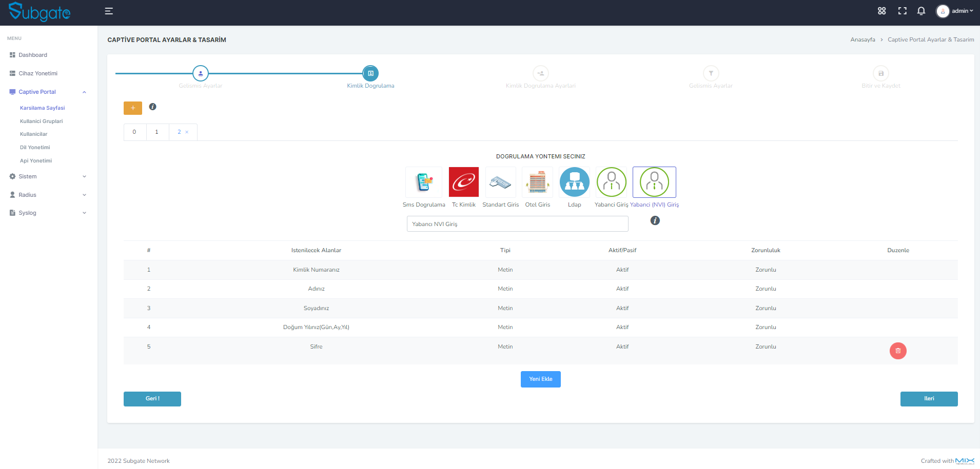Image resolution: width=980 pixels, height=469 pixels.
Task: Select the Ldap authentication icon
Action: (574, 182)
